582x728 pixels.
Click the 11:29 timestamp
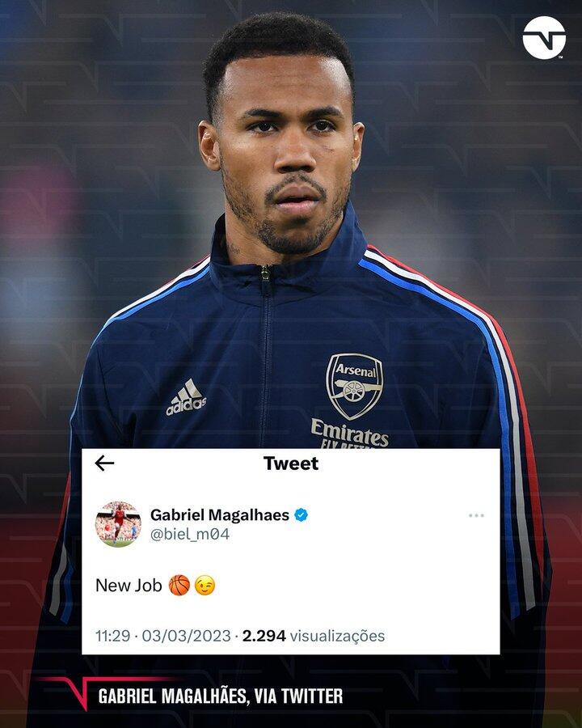(x=113, y=636)
